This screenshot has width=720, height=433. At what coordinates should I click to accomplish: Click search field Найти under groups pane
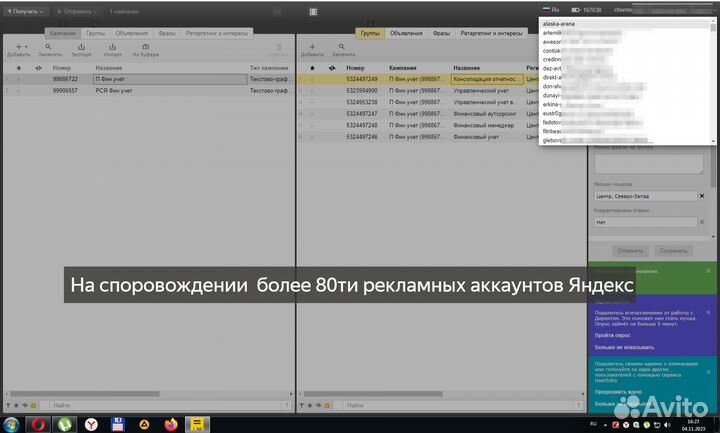click(x=459, y=405)
